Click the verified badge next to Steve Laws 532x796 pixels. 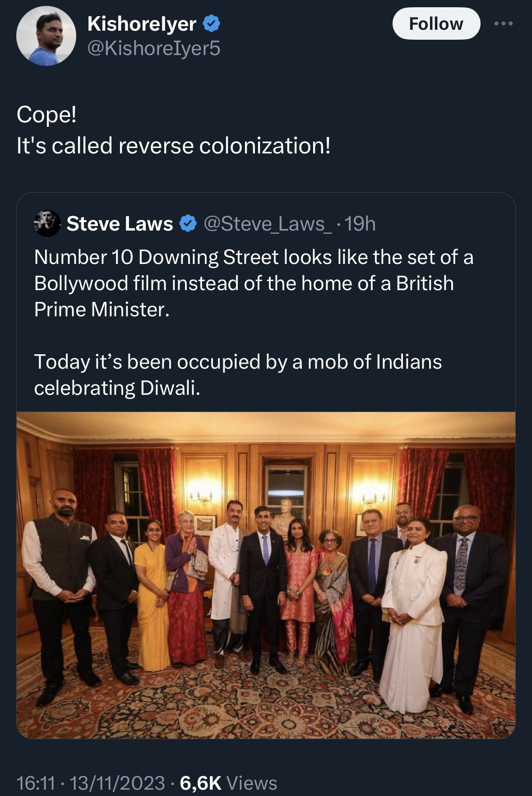pos(188,223)
